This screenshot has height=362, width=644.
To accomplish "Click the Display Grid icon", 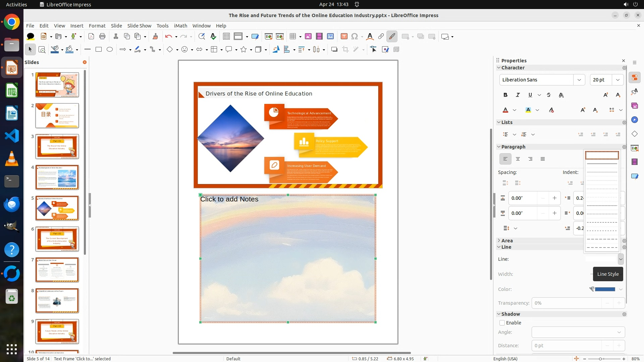I will (x=226, y=37).
